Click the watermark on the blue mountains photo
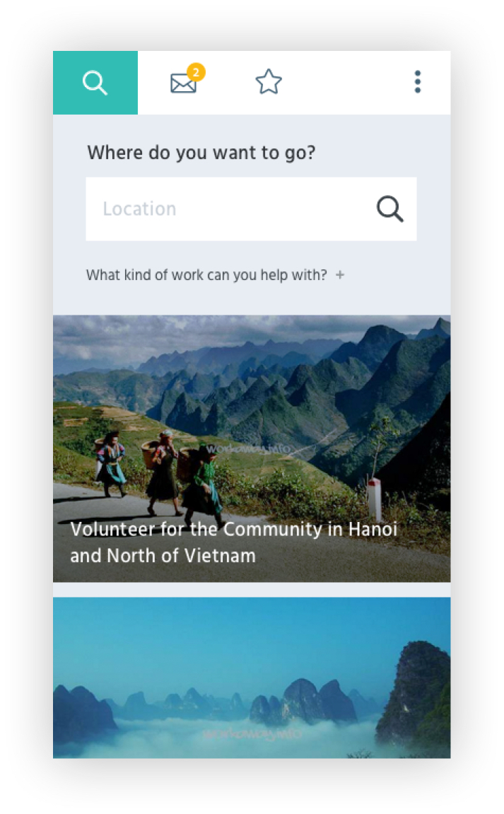The image size is (504, 814). tap(252, 733)
